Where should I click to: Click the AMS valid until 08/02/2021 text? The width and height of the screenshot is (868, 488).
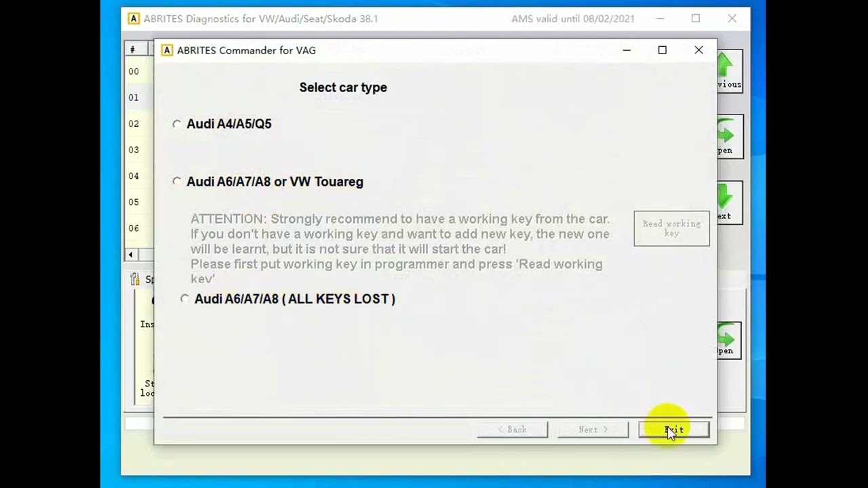pos(573,19)
